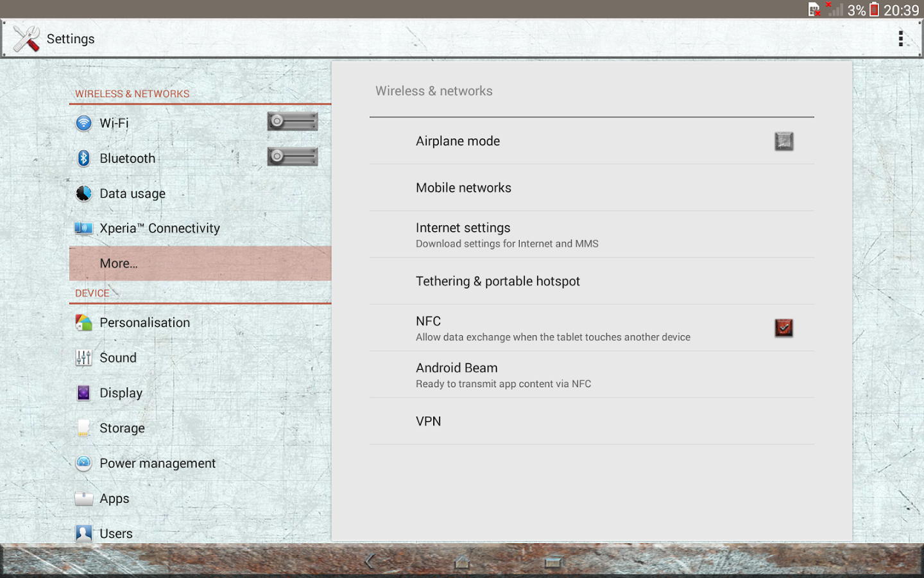Open Xperia™ Connectivity settings
The height and width of the screenshot is (578, 924).
point(160,228)
